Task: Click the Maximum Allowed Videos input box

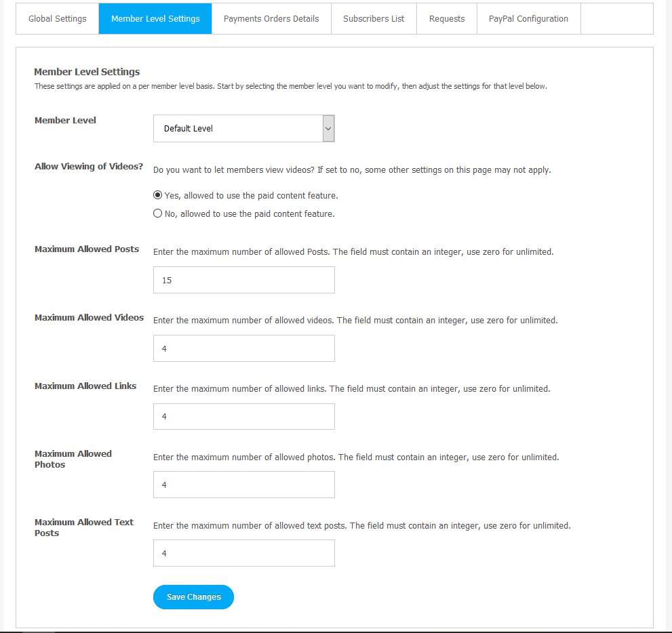Action: click(244, 348)
